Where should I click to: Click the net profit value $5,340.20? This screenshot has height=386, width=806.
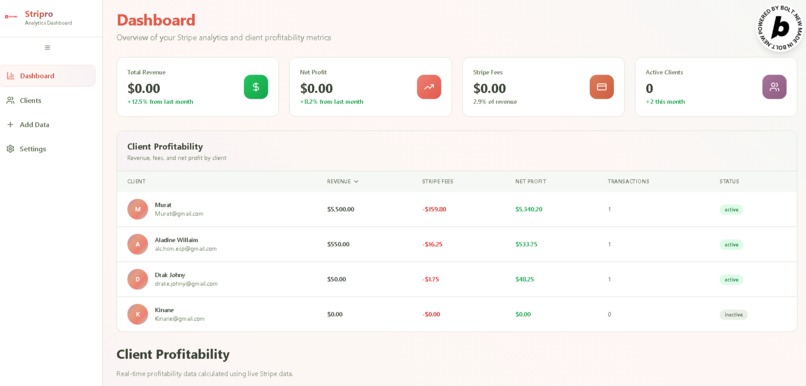(529, 209)
